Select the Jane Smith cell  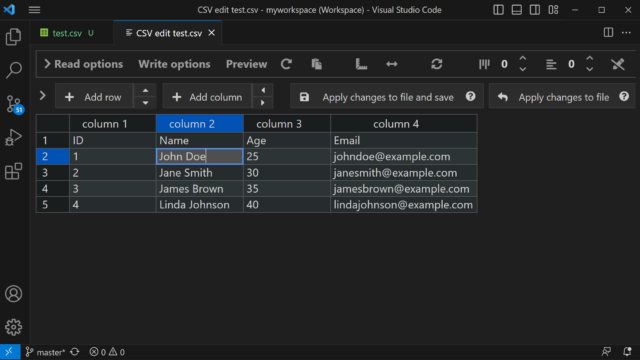[x=200, y=173]
